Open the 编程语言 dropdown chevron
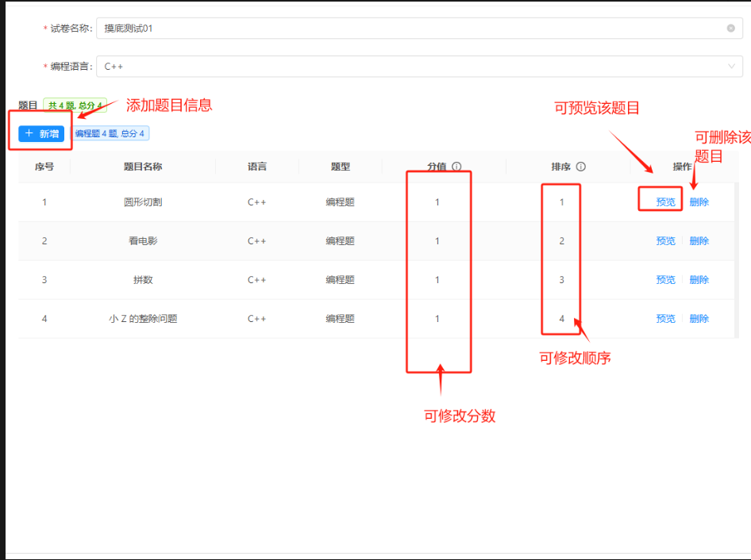Viewport: 751px width, 560px height. coord(730,67)
